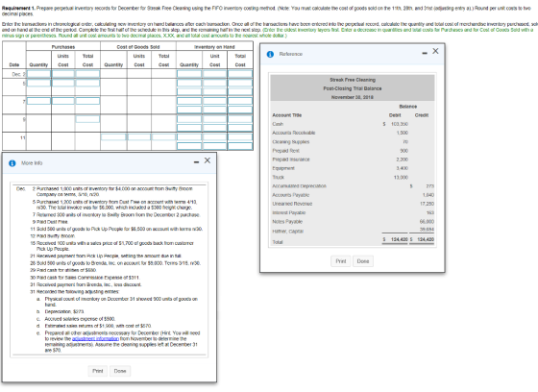
Task: Click Done in the Reference dialog
Action: [x=363, y=261]
